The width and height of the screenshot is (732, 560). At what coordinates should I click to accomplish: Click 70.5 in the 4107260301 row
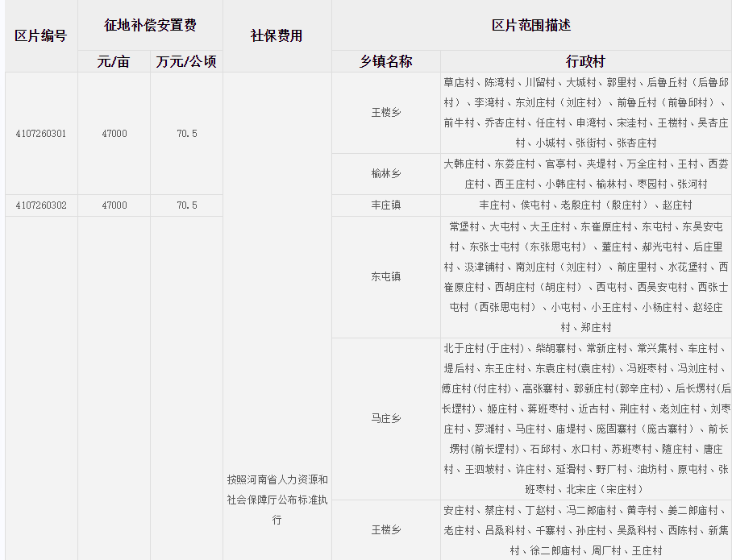pyautogui.click(x=187, y=134)
